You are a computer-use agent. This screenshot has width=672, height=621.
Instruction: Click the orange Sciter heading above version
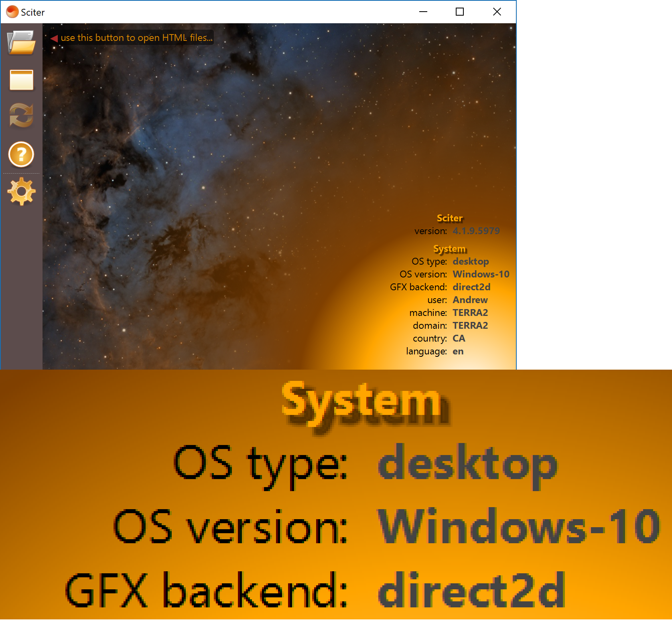click(x=449, y=218)
